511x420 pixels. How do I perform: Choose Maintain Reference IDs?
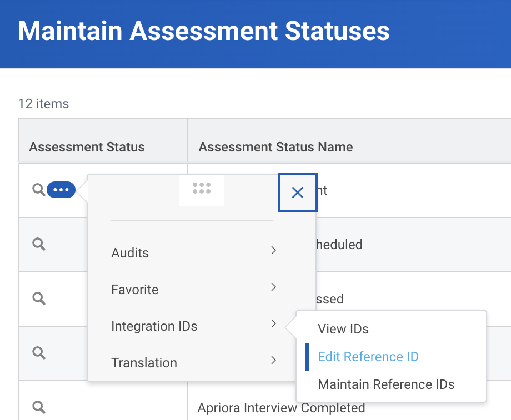pos(386,384)
